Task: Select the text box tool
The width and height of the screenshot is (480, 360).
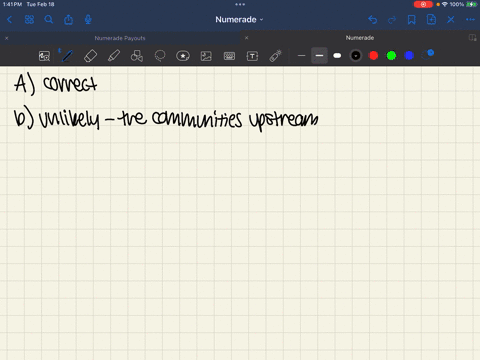Action: 252,56
